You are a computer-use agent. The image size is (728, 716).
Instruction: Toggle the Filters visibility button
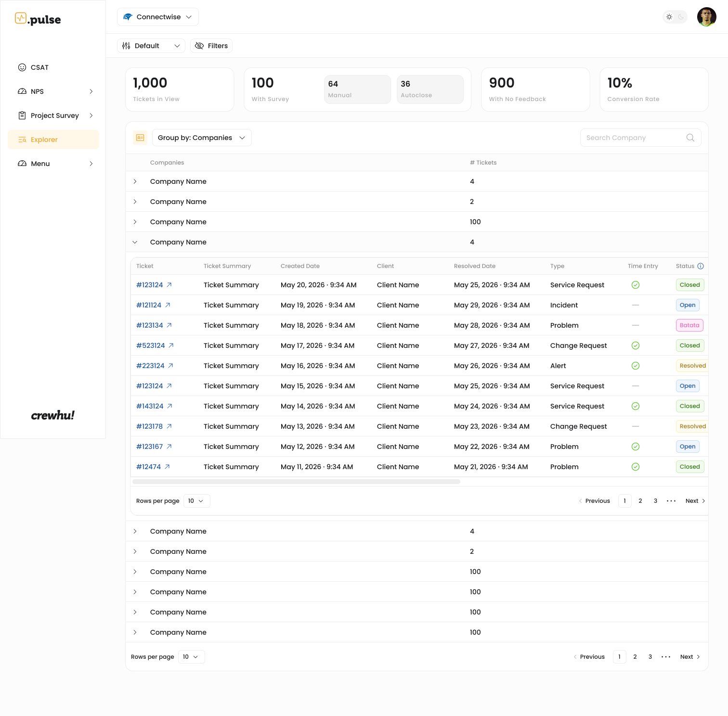pyautogui.click(x=211, y=46)
